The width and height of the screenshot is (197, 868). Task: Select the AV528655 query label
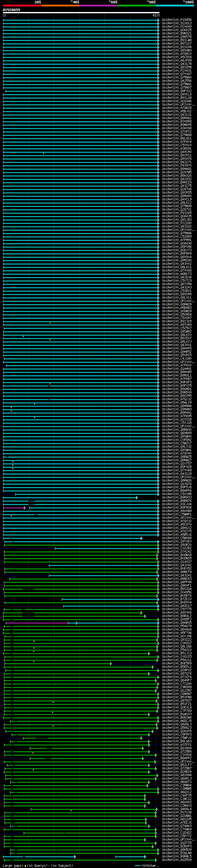click(x=11, y=10)
